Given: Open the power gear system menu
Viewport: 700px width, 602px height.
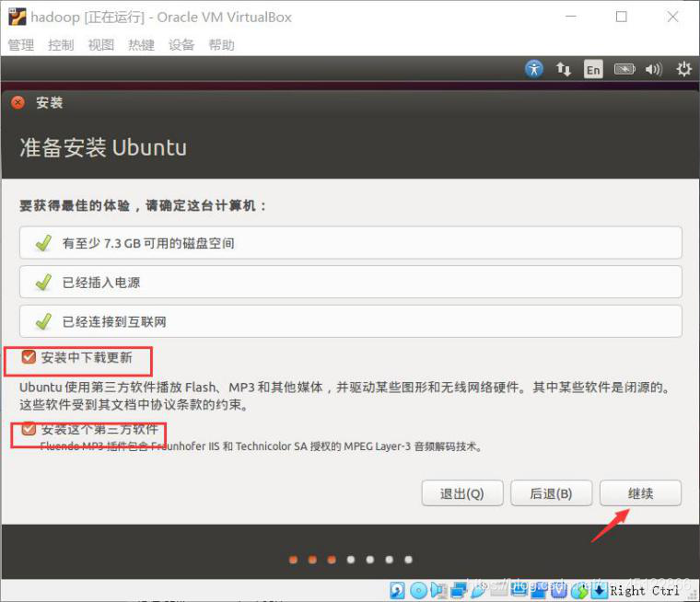Looking at the screenshot, I should (x=684, y=69).
